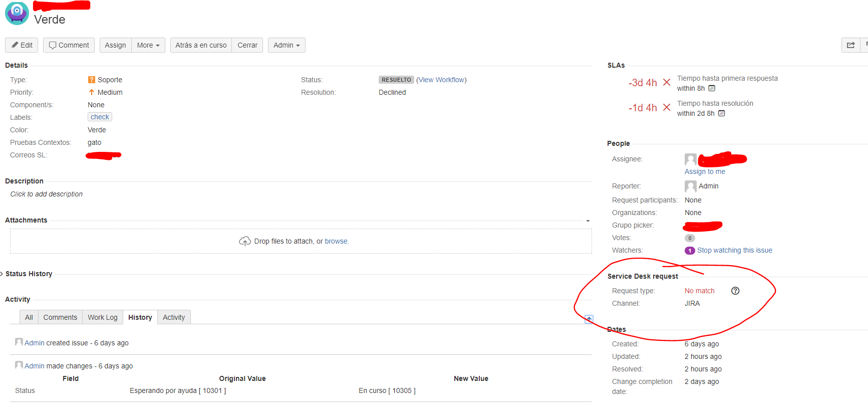The height and width of the screenshot is (403, 868).
Task: Click the cloud upload icon in Attachments
Action: click(245, 241)
